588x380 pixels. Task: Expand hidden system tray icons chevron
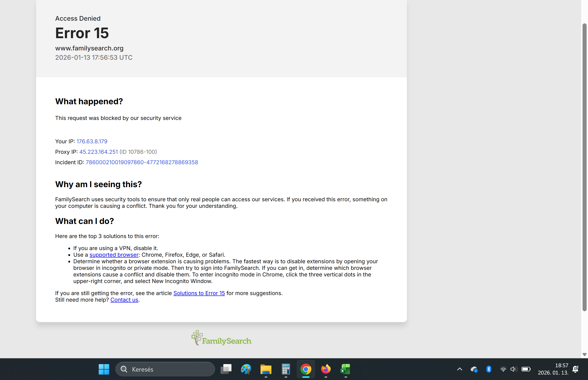(x=460, y=369)
